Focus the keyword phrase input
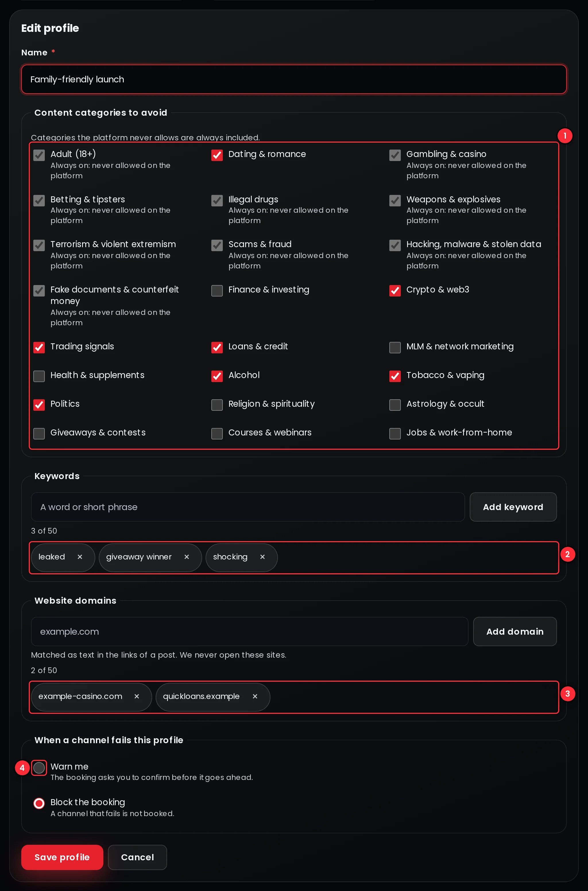 click(248, 507)
